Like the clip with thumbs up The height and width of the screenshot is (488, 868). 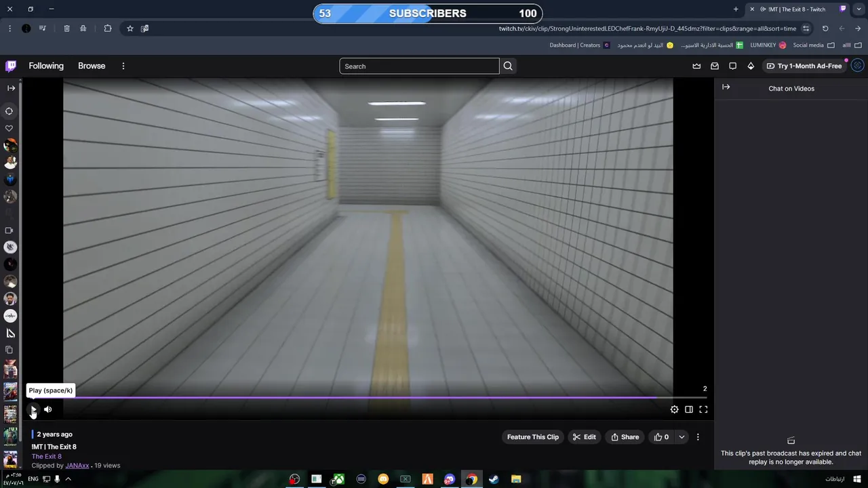coord(661,437)
